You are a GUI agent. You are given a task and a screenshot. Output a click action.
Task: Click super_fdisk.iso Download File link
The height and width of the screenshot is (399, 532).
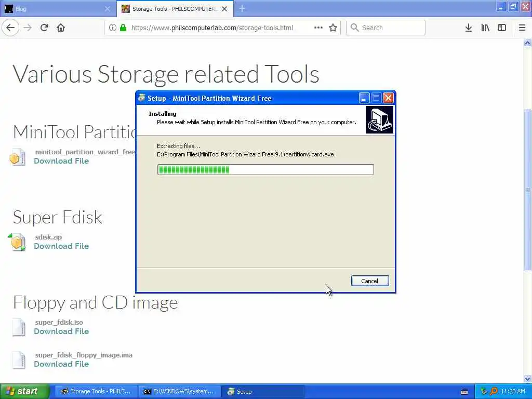61,331
